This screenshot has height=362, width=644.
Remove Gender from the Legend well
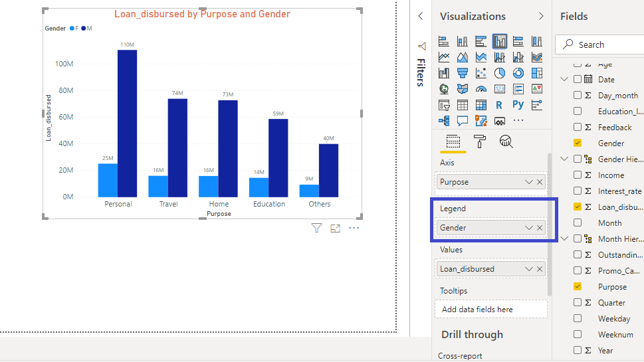coord(540,228)
